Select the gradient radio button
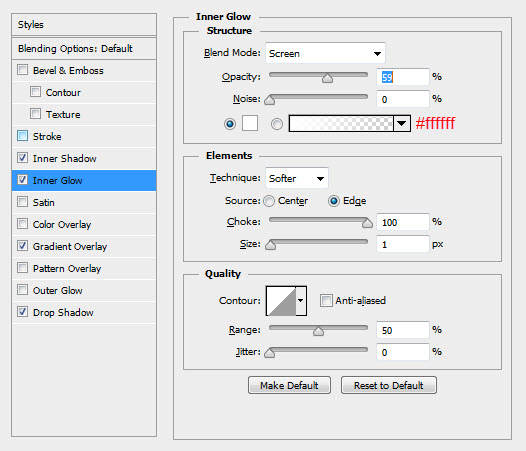 click(x=277, y=124)
